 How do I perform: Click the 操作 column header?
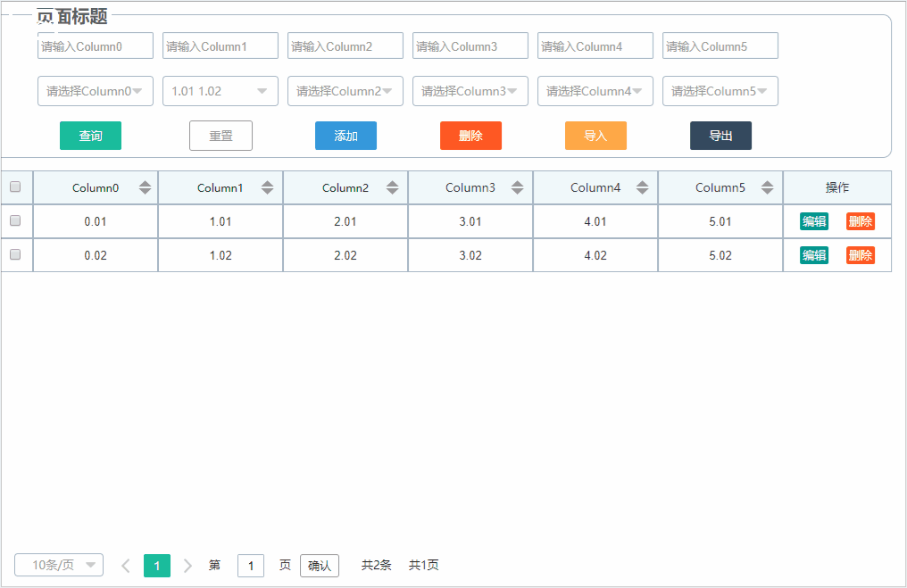837,187
